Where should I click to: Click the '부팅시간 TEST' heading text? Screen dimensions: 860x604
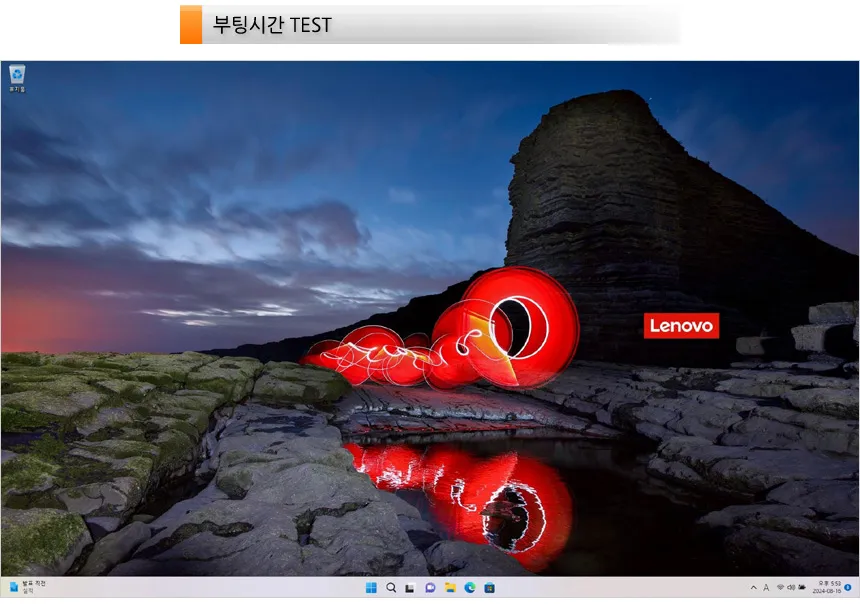[x=272, y=25]
